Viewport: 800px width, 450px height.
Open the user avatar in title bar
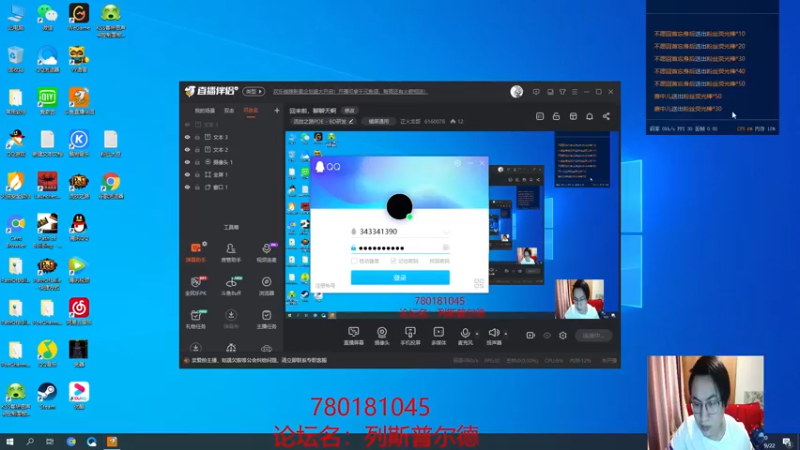click(x=516, y=92)
